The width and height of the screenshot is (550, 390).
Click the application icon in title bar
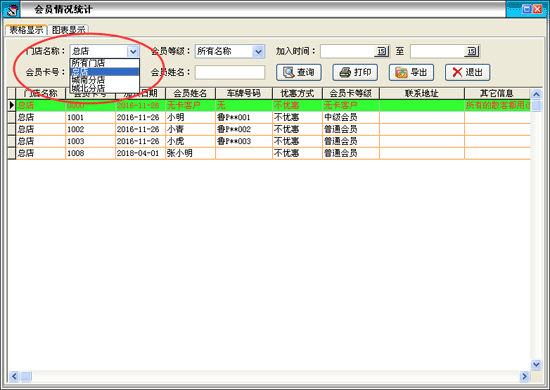click(11, 9)
